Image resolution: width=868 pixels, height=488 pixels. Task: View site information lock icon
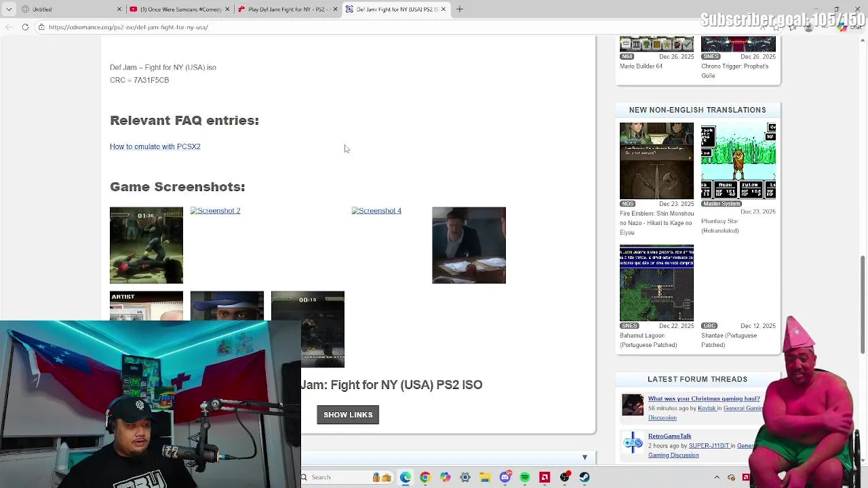click(41, 27)
